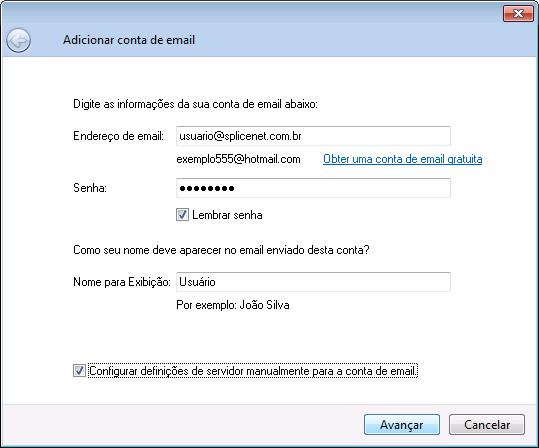Viewport: 539px width, 448px height.
Task: Open the Obter uma conta de email gratuita link
Action: tap(403, 159)
